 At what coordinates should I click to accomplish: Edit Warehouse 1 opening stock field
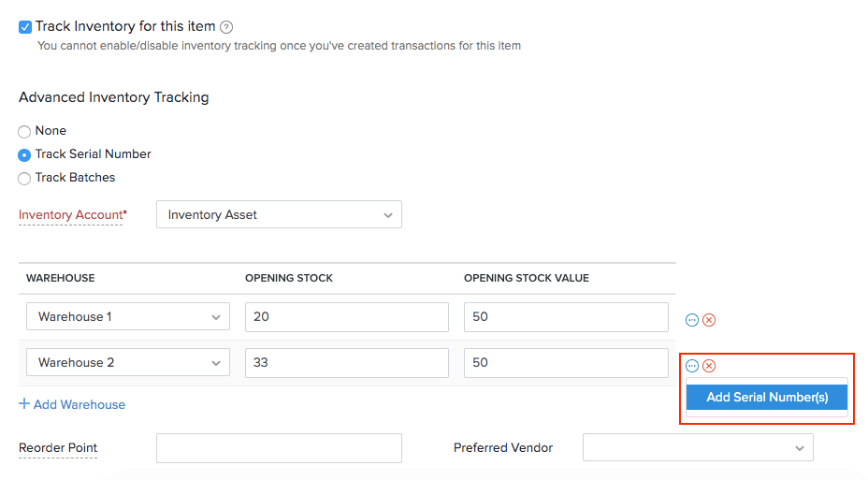pos(346,316)
